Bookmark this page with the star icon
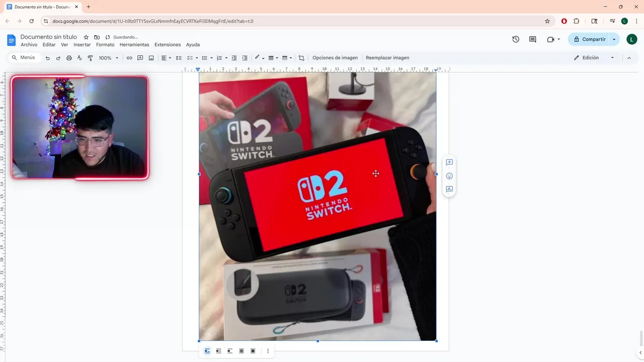 (x=547, y=21)
